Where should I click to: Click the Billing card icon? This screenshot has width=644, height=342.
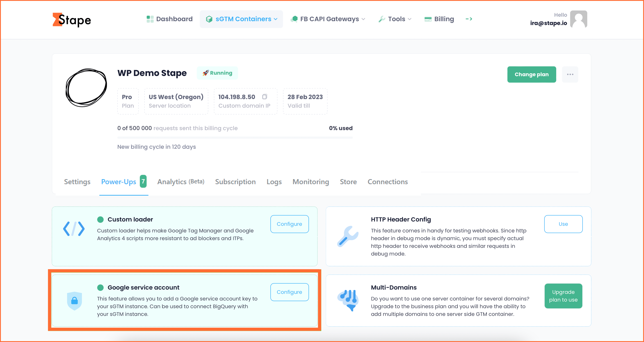(x=428, y=19)
